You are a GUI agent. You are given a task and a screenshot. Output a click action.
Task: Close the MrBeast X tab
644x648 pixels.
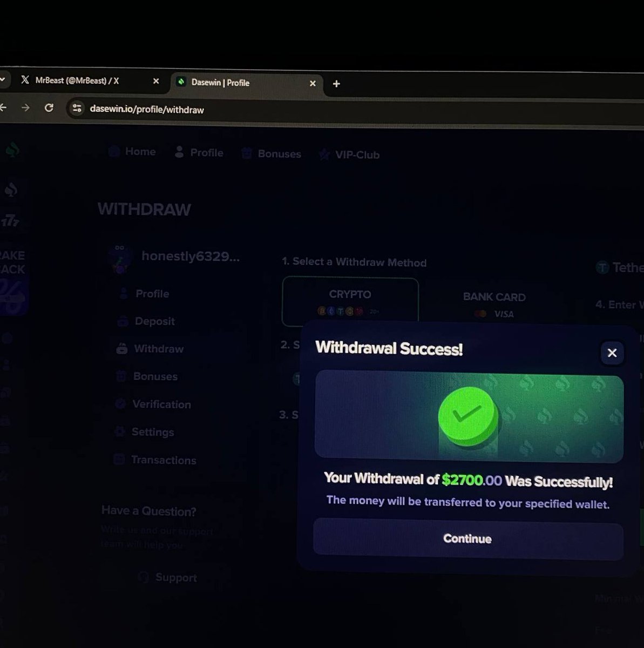156,81
